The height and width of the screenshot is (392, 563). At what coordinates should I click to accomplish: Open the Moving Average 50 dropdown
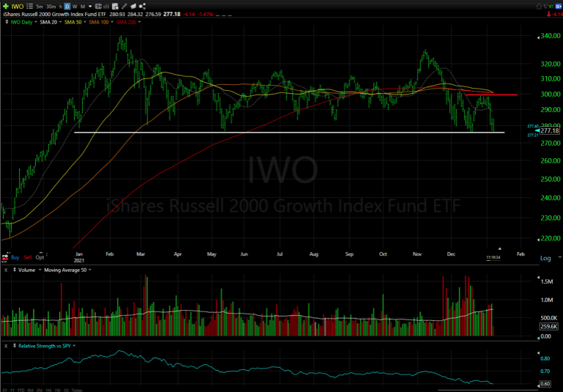(89, 270)
